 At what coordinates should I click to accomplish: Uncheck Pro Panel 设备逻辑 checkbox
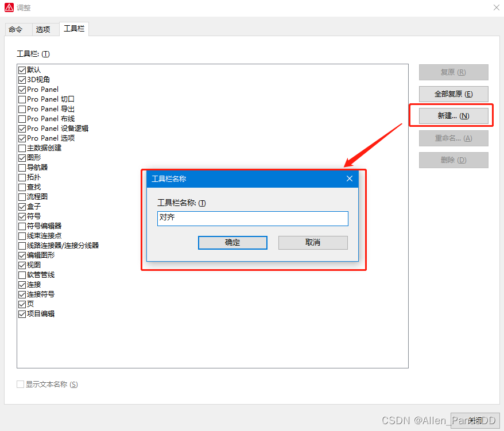click(x=22, y=129)
